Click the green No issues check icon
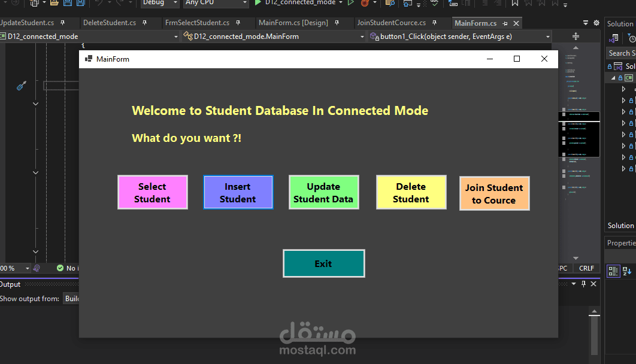This screenshot has width=636, height=364. point(60,268)
